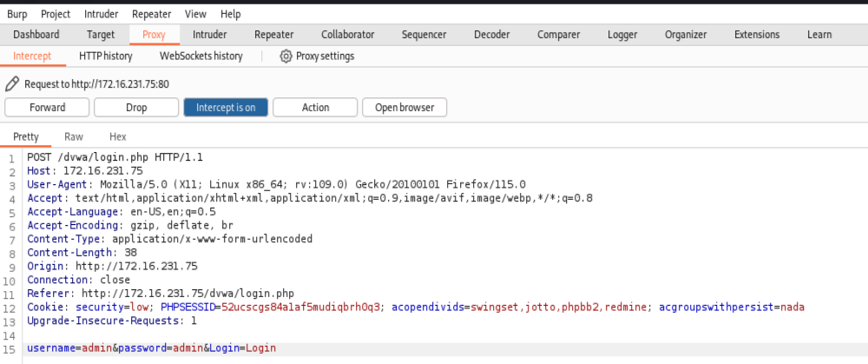This screenshot has height=364, width=868.
Task: Click the username=admin body parameter
Action: (x=69, y=348)
